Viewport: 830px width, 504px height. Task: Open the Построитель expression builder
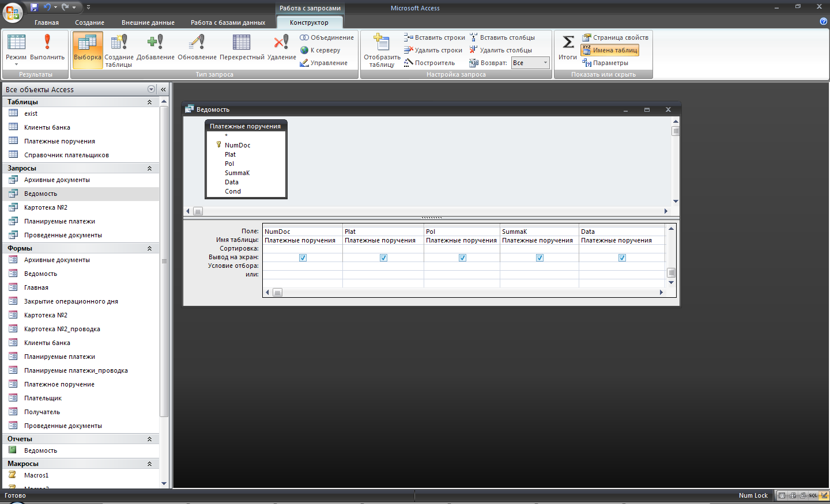click(x=429, y=63)
